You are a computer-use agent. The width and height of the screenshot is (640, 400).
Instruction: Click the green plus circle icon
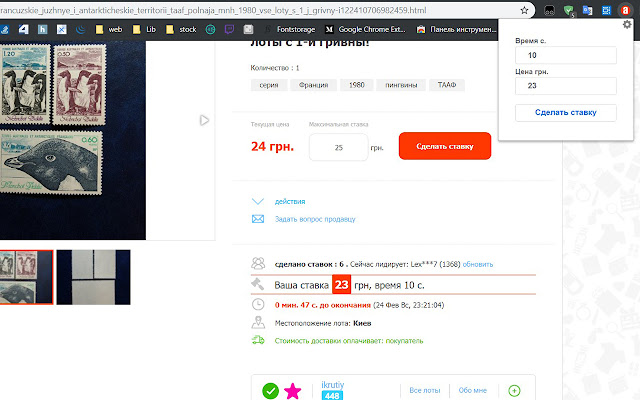pos(514,391)
